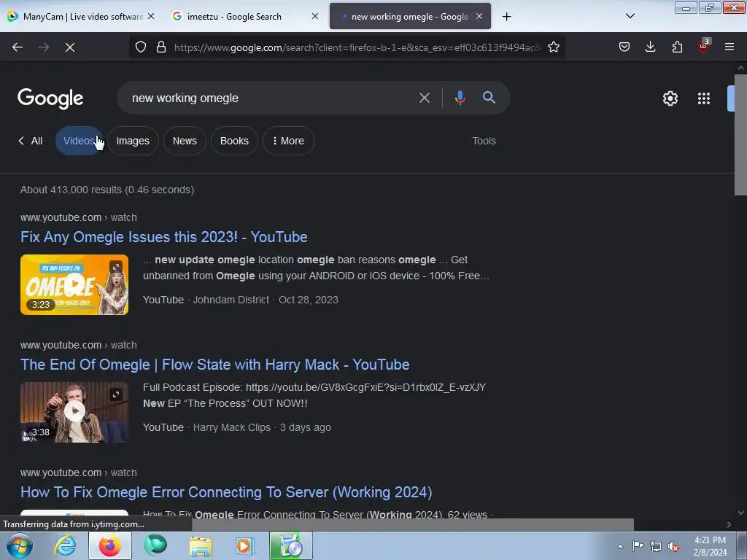747x560 pixels.
Task: Select the Books filter
Action: click(234, 141)
